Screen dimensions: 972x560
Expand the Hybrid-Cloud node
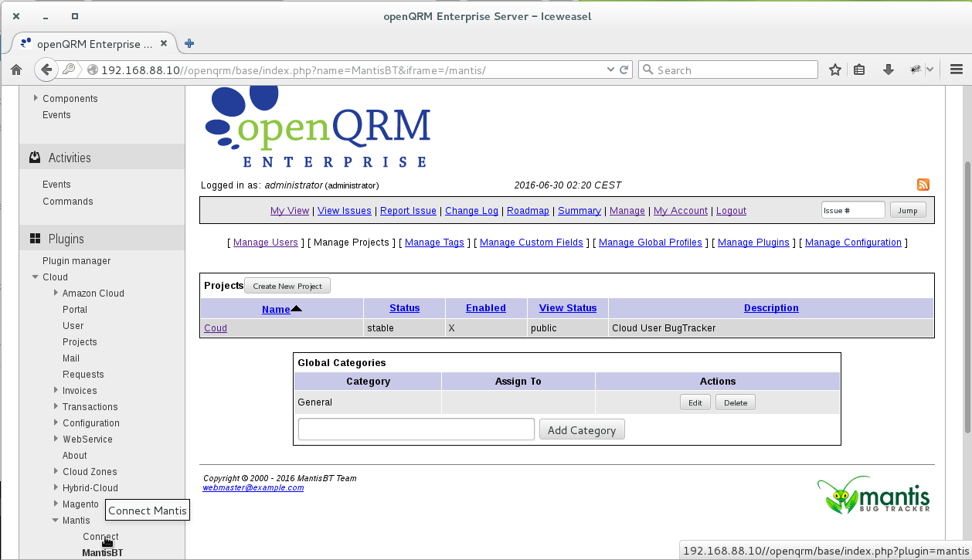(56, 487)
